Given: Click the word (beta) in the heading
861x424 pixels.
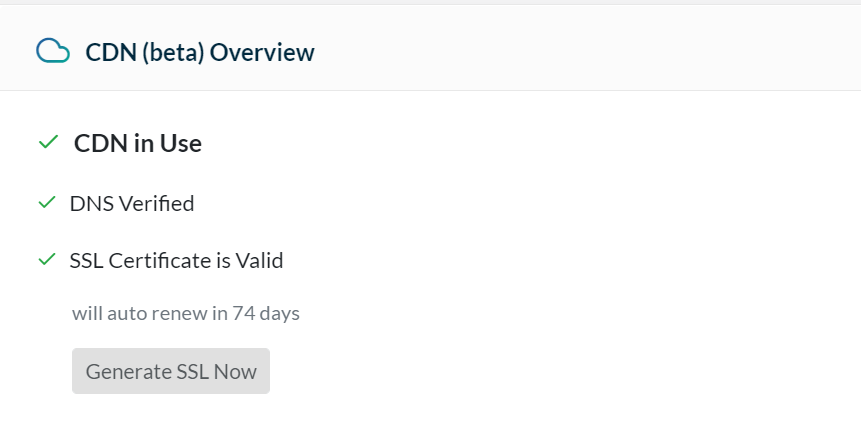Looking at the screenshot, I should click(x=173, y=52).
